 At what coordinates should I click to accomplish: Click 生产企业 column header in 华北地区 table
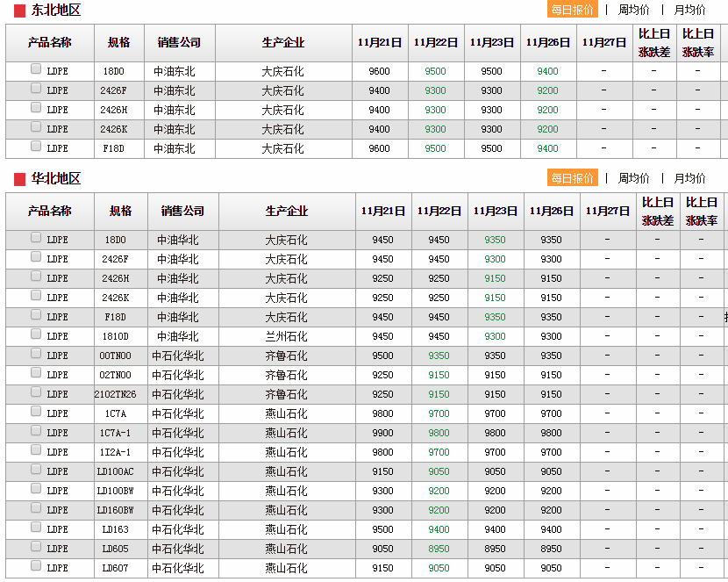click(x=287, y=212)
